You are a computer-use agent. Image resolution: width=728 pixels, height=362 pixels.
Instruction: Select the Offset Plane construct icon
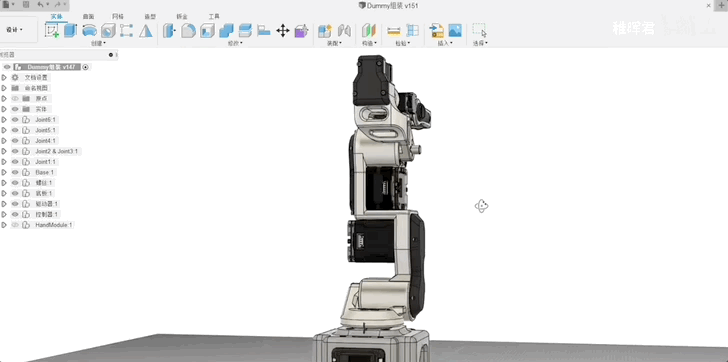[369, 31]
